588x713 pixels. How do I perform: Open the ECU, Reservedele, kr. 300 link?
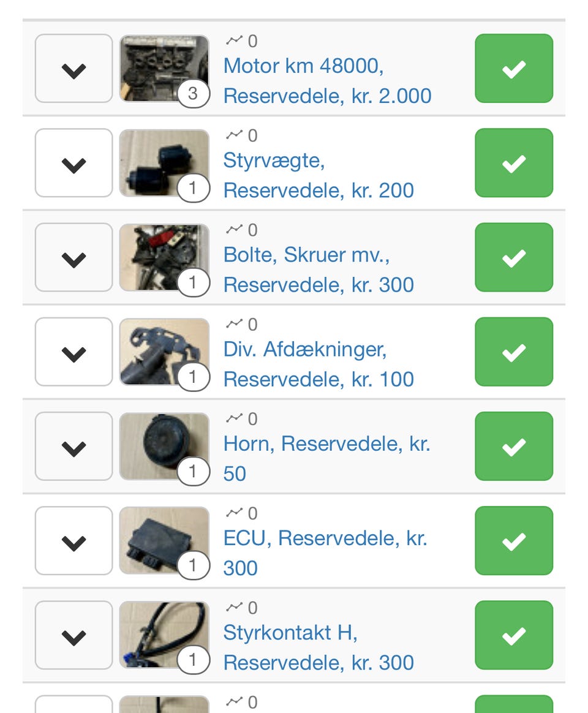(325, 553)
